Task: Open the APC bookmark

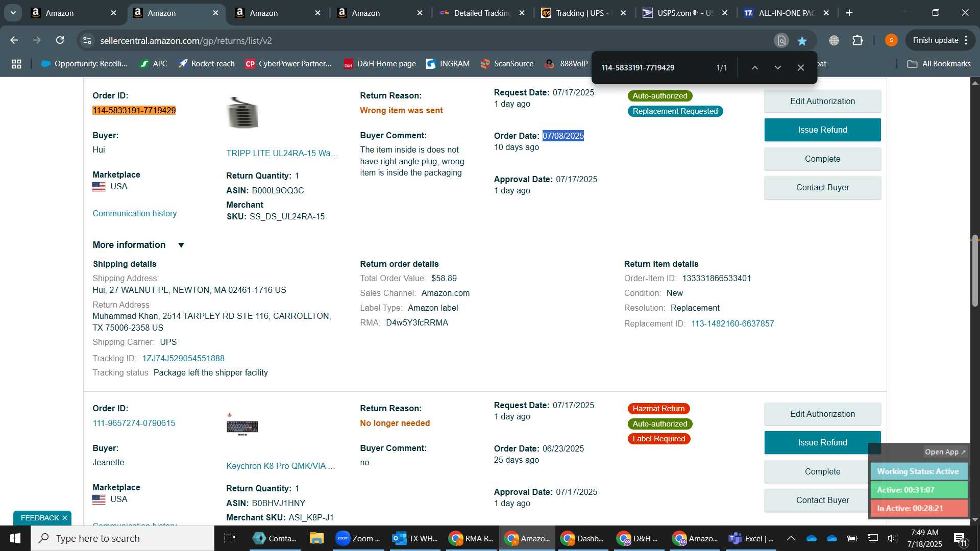Action: pyautogui.click(x=154, y=64)
